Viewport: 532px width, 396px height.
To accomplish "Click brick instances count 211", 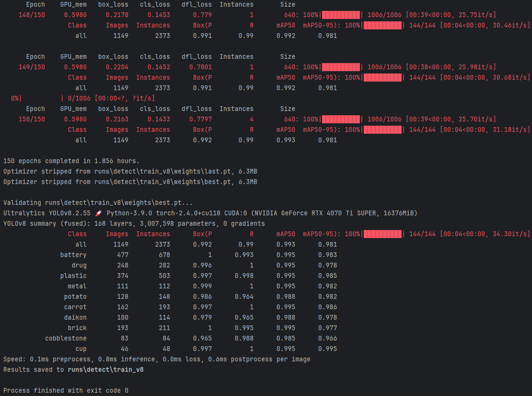I will pos(164,328).
